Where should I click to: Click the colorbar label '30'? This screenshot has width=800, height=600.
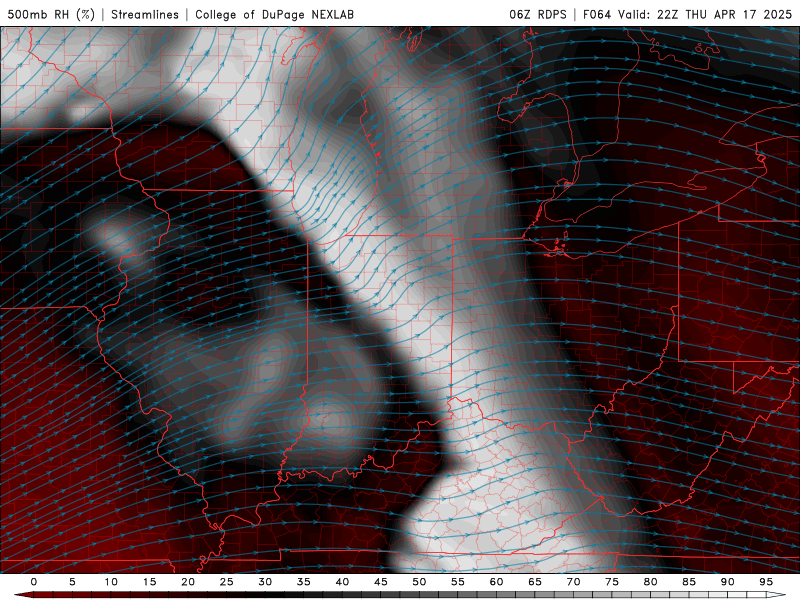(265, 582)
